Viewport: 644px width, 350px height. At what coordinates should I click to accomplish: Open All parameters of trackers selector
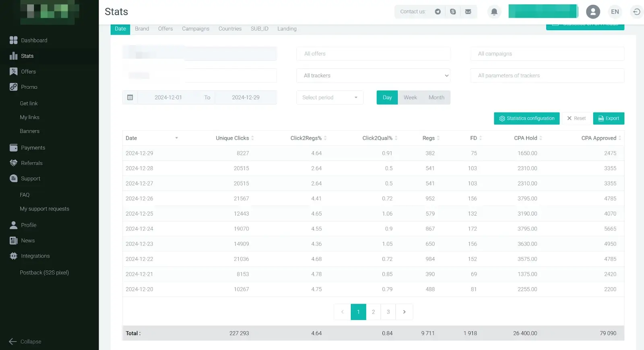coord(547,76)
